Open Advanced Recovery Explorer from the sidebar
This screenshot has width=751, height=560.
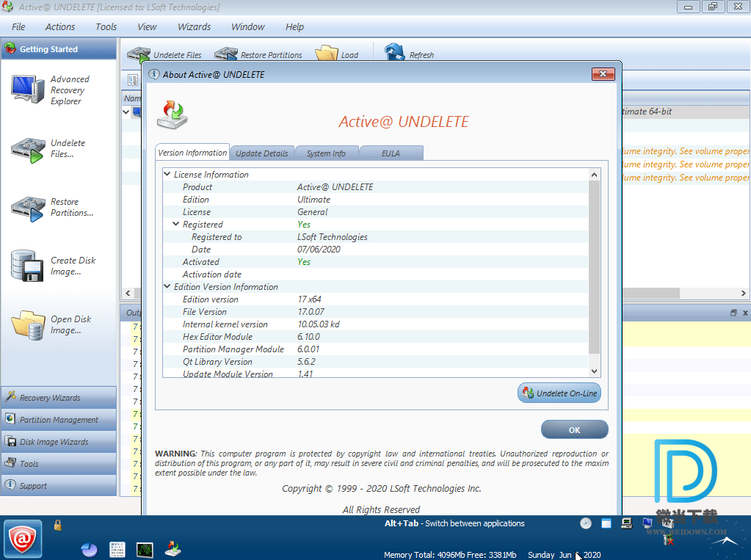click(51, 90)
